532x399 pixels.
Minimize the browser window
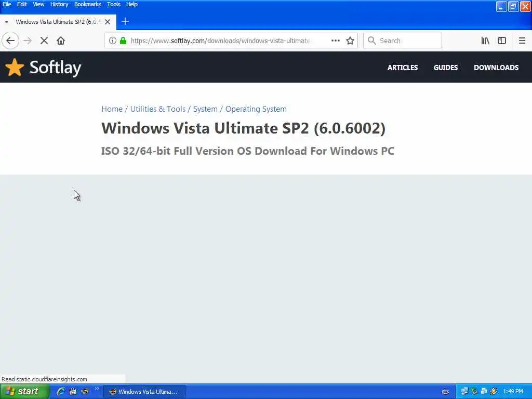tap(501, 6)
